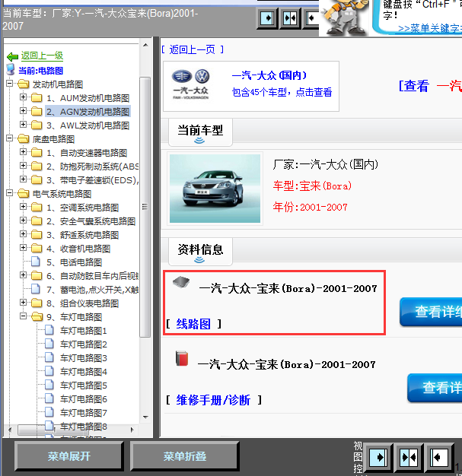This screenshot has height=476, width=462.
Task: Click the 资料信息 section tab
Action: click(x=200, y=252)
